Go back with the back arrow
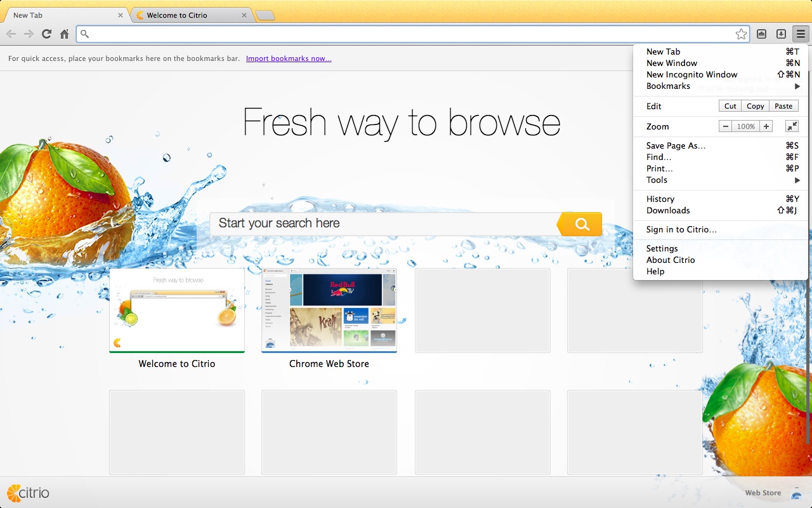The image size is (812, 508). click(11, 34)
